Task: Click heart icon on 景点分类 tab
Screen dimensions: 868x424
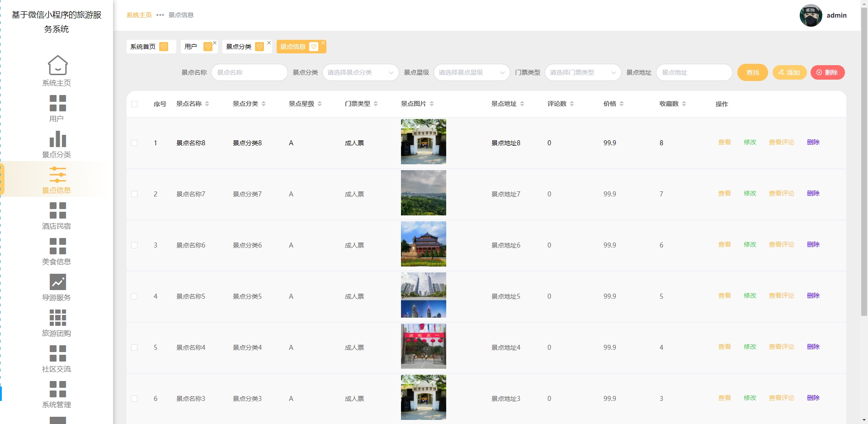Action: [259, 47]
